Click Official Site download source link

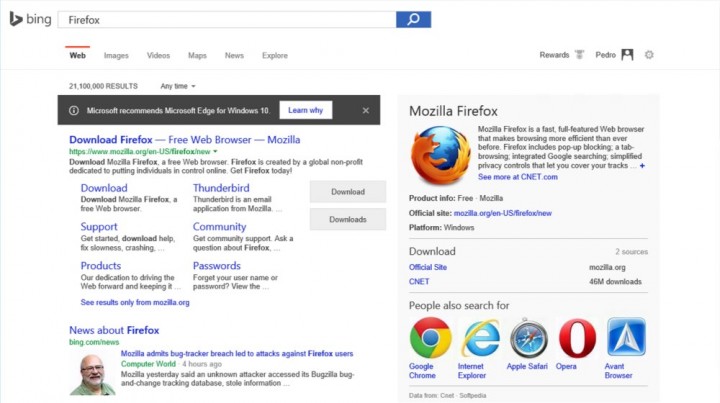click(428, 267)
